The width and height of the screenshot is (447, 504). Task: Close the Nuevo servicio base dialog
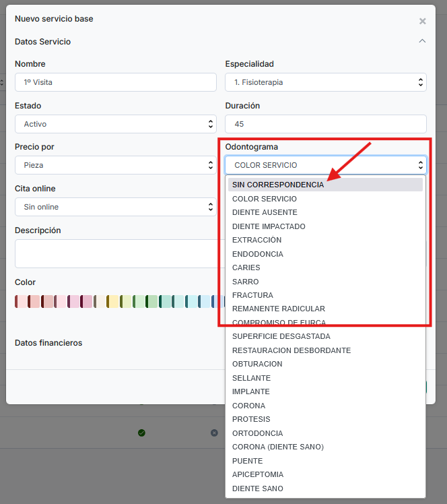tap(423, 21)
